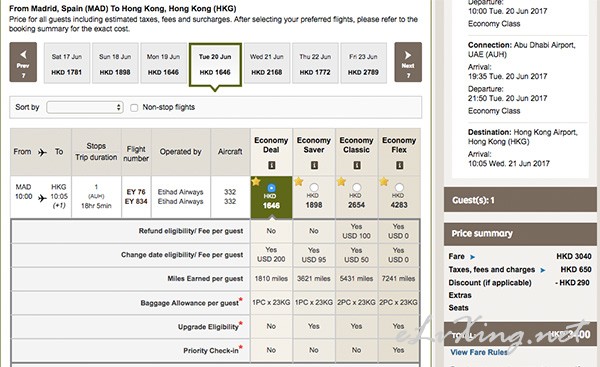
Task: Click Seats line in Price summary
Action: click(458, 308)
